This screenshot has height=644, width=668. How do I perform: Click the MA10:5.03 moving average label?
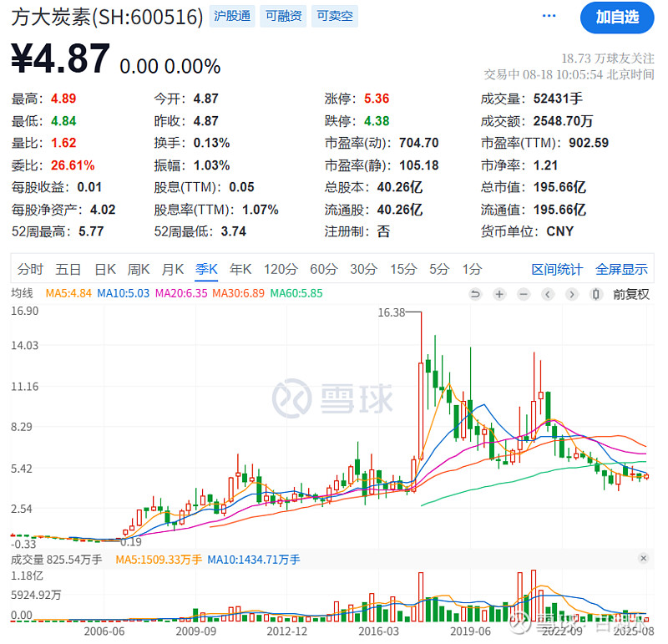pos(123,293)
